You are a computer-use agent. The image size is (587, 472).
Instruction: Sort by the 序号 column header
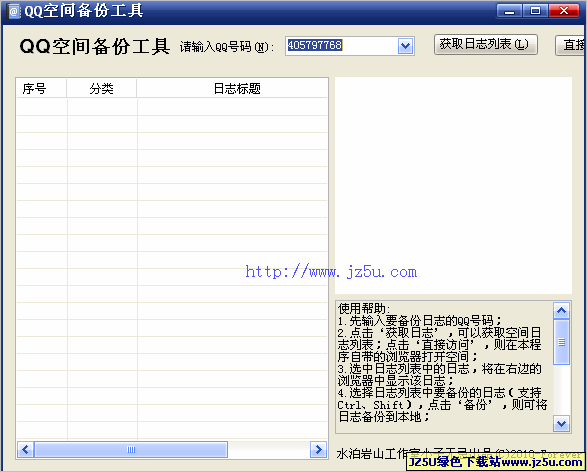(x=42, y=89)
